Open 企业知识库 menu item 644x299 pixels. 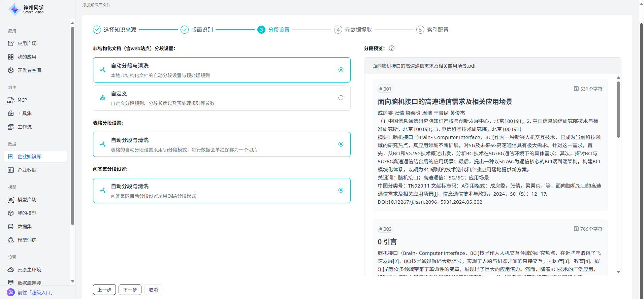29,157
